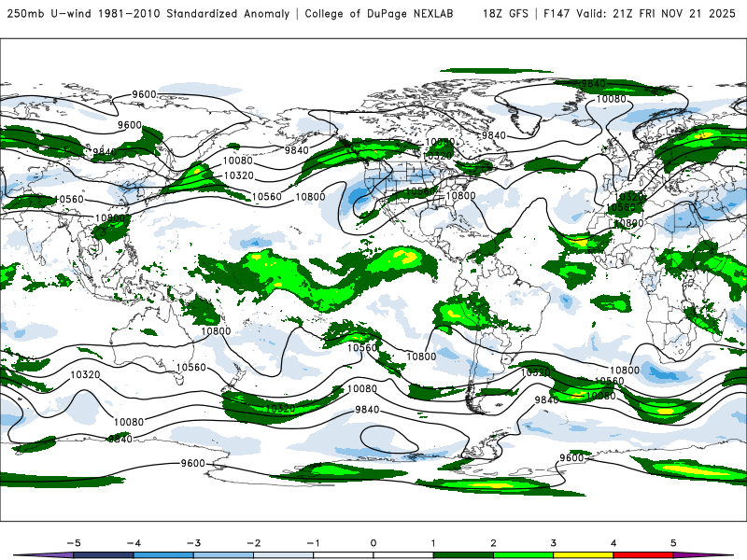
Task: Click the '-2' colorbar label
Action: pos(253,543)
